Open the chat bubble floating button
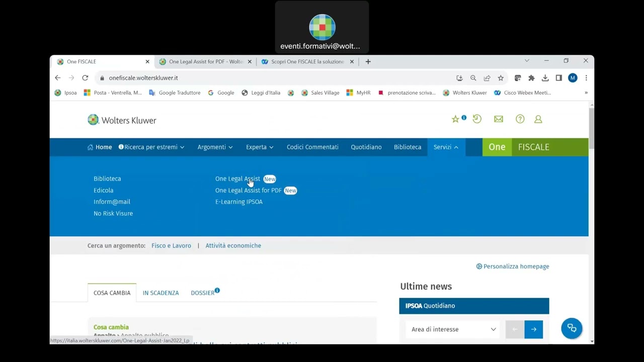 [x=572, y=328]
